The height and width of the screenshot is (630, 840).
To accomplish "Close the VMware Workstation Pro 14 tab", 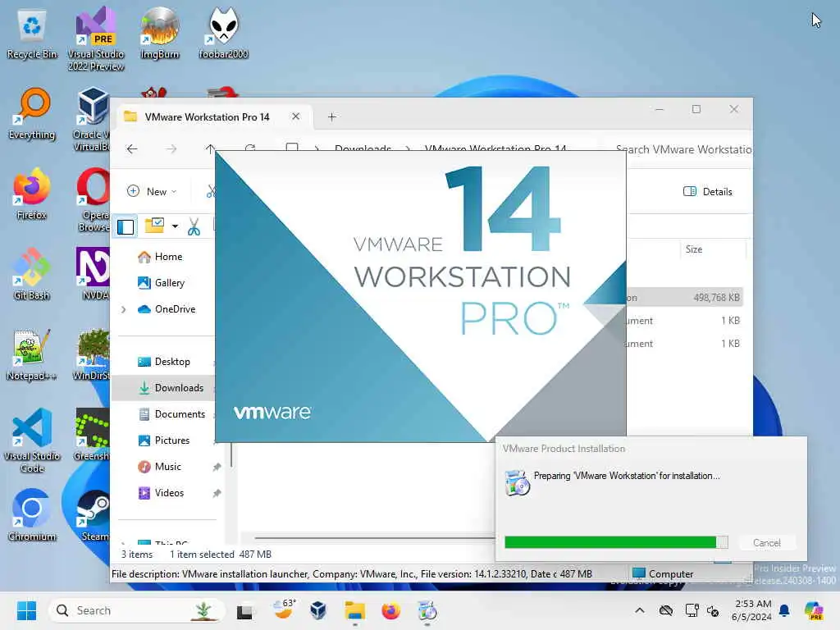I will coord(295,116).
